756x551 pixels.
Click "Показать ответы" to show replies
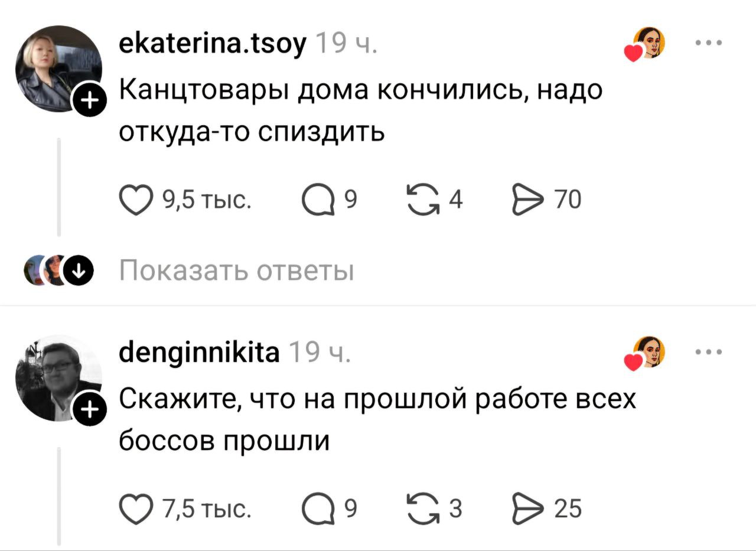pyautogui.click(x=237, y=272)
